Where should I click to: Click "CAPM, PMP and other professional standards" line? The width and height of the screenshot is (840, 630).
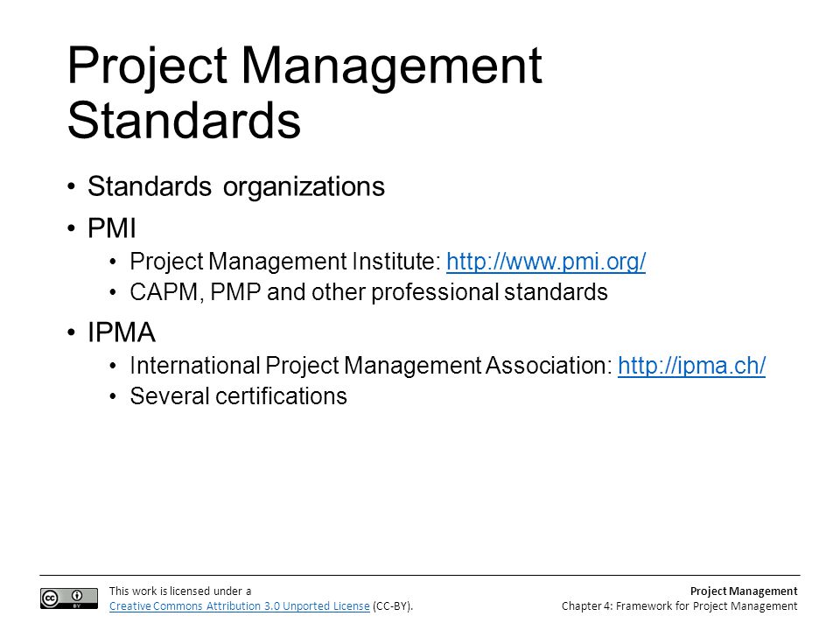click(x=368, y=292)
